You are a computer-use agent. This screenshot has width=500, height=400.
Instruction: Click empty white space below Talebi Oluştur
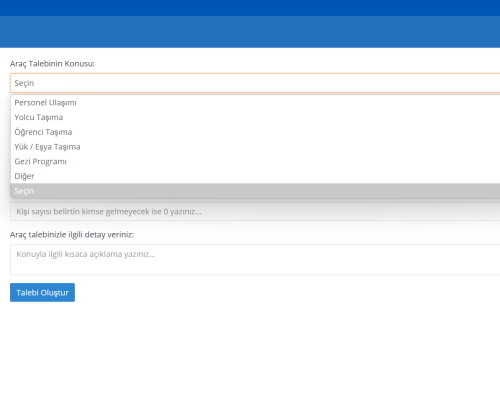click(x=250, y=350)
